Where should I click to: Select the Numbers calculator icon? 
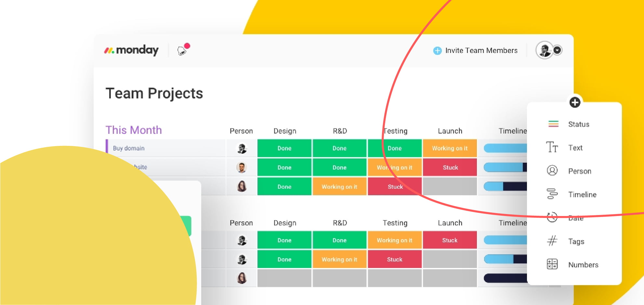point(552,264)
